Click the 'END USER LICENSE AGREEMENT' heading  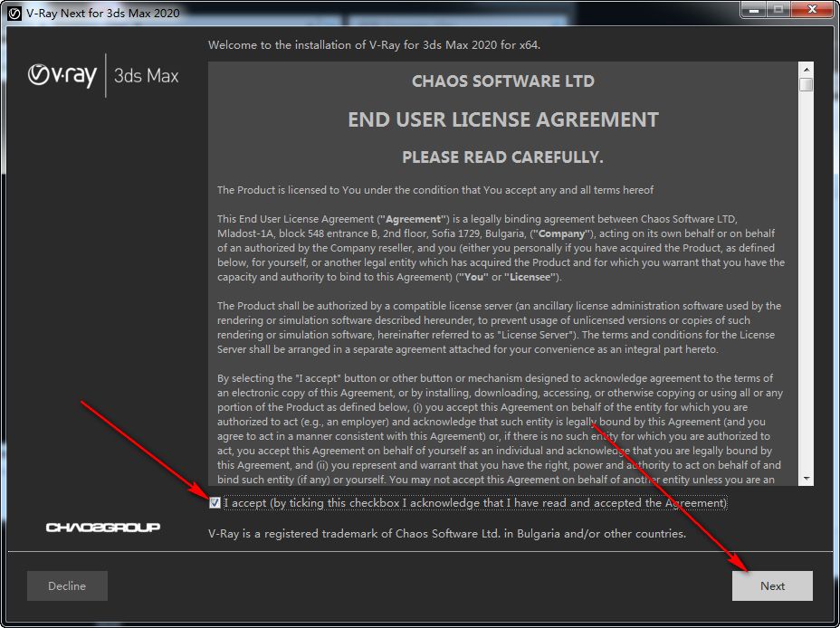(503, 119)
